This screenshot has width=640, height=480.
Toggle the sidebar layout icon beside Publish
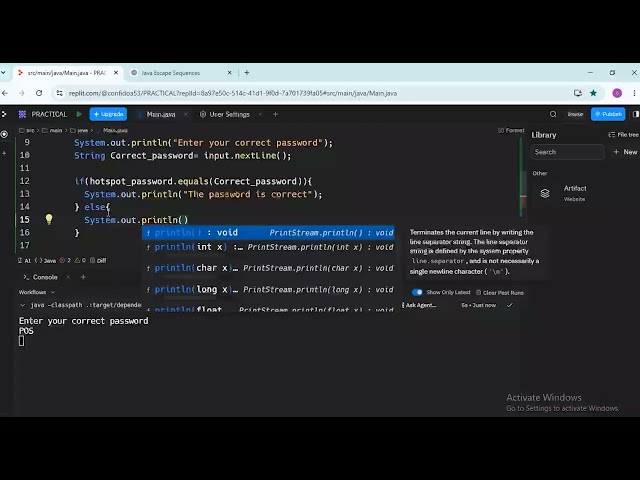(x=636, y=114)
